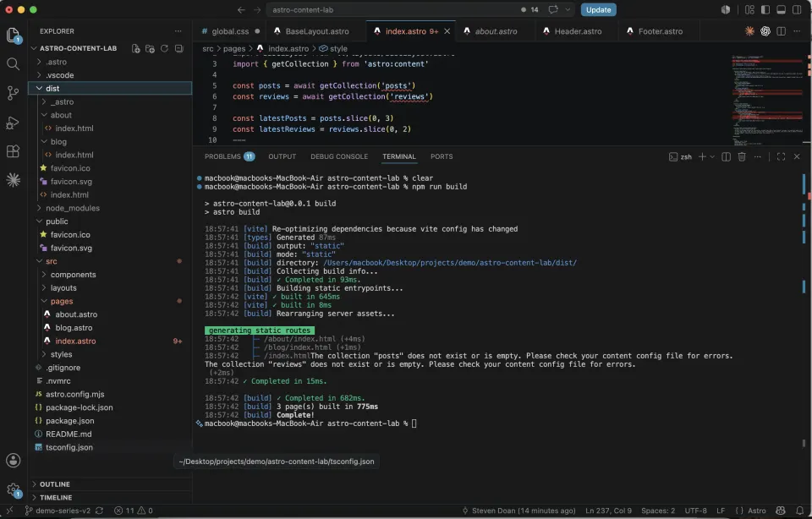The image size is (812, 519).
Task: Kill the terminal with trash icon
Action: 742,156
